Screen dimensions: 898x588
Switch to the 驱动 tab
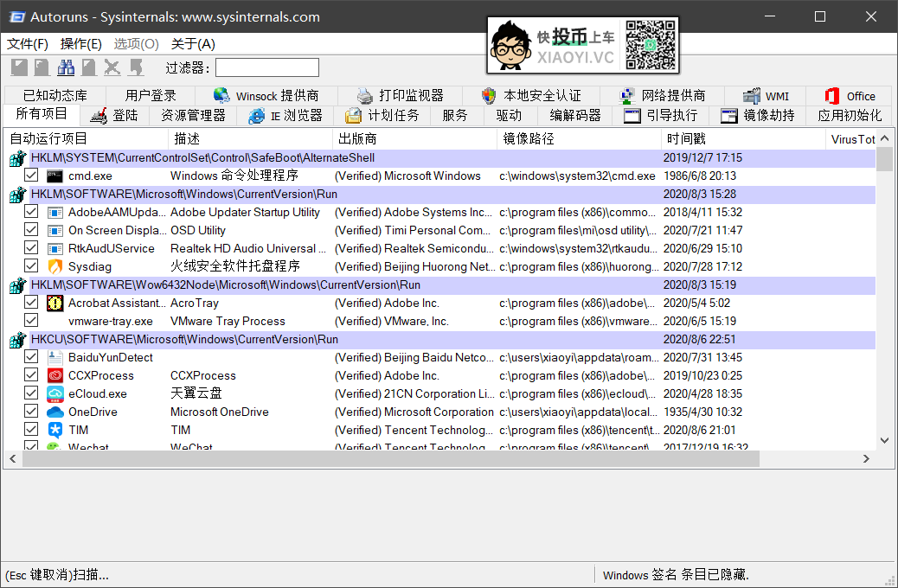pyautogui.click(x=509, y=116)
